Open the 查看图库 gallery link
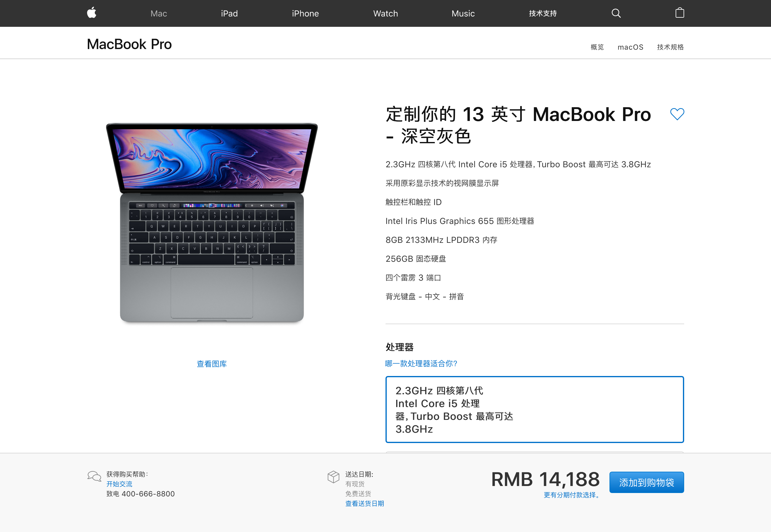Screen dimensions: 771x532 (x=212, y=364)
